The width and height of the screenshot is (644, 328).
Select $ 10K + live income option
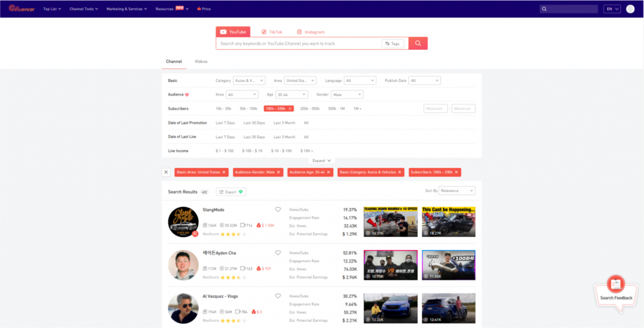[x=306, y=151]
